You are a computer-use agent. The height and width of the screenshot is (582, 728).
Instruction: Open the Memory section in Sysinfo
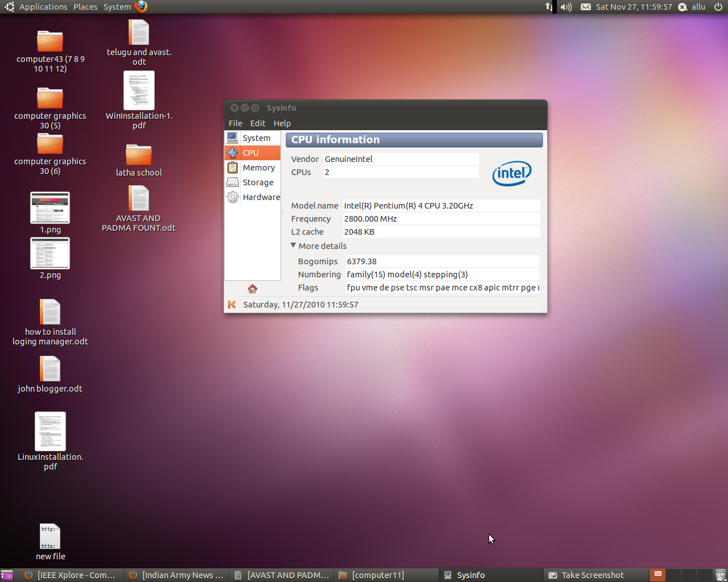click(259, 167)
